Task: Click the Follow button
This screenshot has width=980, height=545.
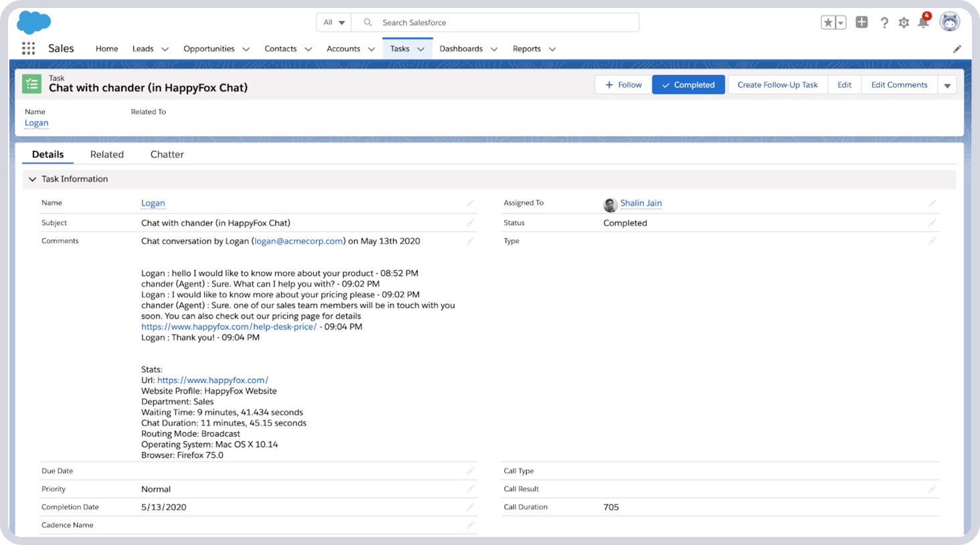Action: pos(623,85)
